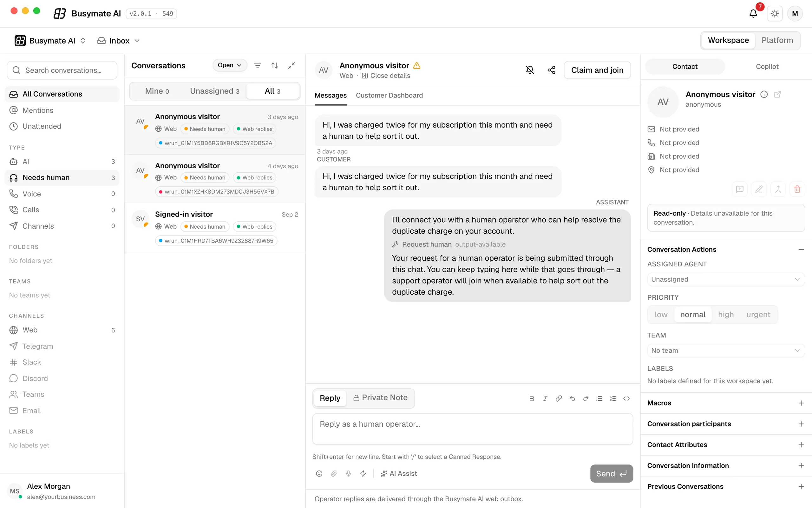The width and height of the screenshot is (812, 508).
Task: Click the Claim and join button
Action: point(597,70)
